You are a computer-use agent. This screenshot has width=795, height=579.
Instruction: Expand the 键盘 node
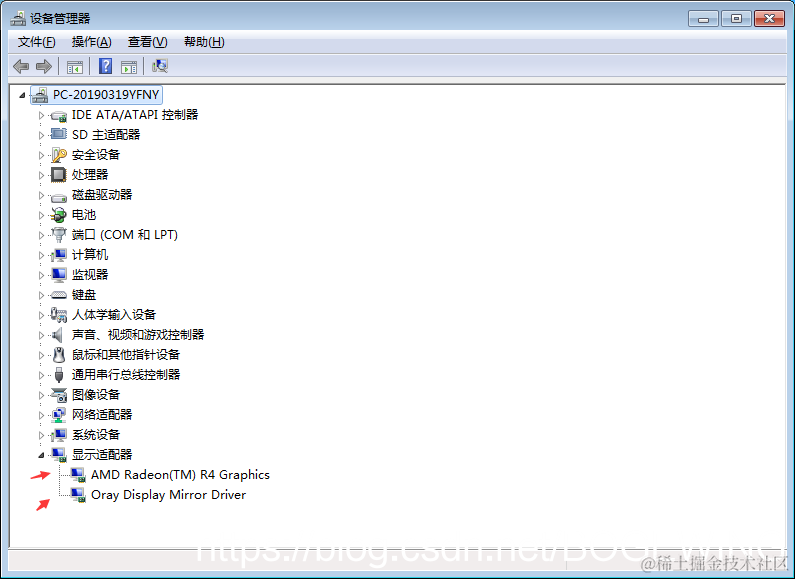tap(42, 295)
